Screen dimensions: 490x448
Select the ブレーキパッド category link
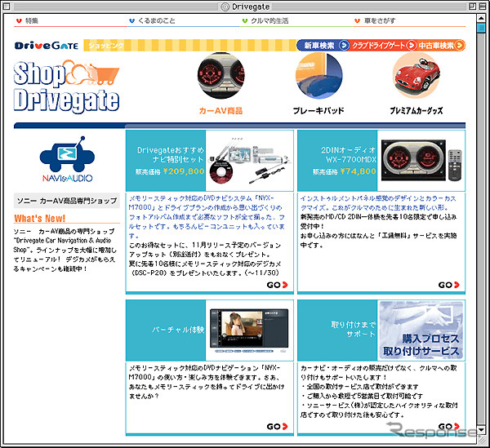click(x=318, y=110)
